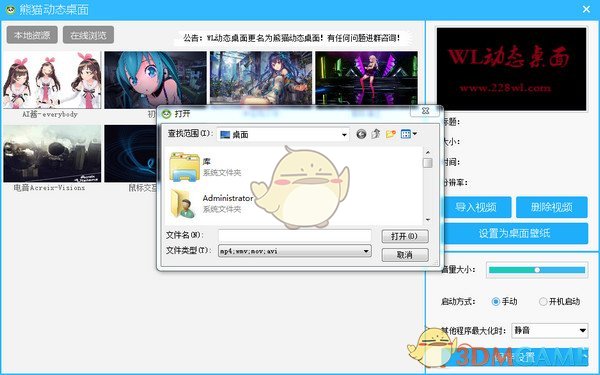The width and height of the screenshot is (600, 375).
Task: Expand the 查找范围 location dropdown
Action: click(x=344, y=135)
